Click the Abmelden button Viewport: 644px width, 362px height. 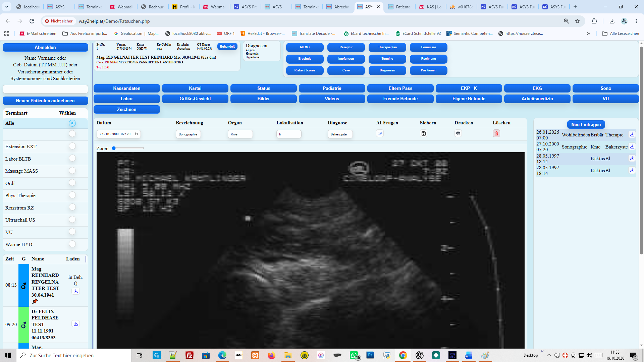point(45,47)
